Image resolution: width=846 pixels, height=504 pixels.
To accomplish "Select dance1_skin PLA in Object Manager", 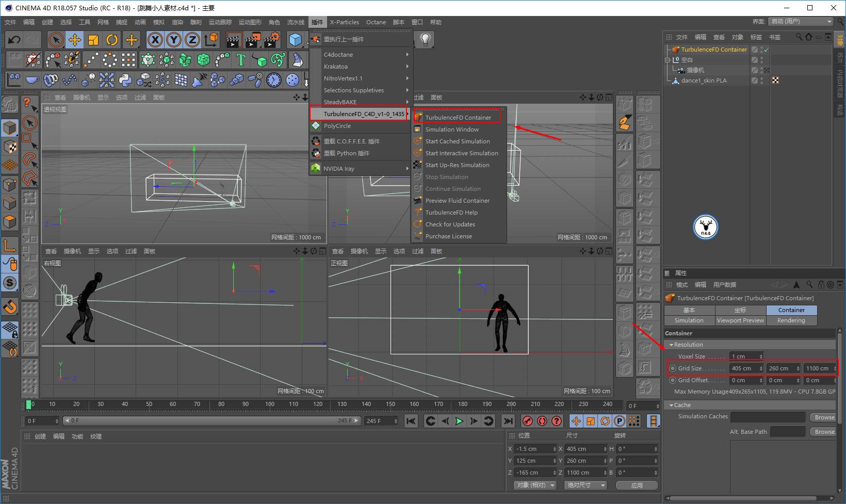I will (704, 80).
